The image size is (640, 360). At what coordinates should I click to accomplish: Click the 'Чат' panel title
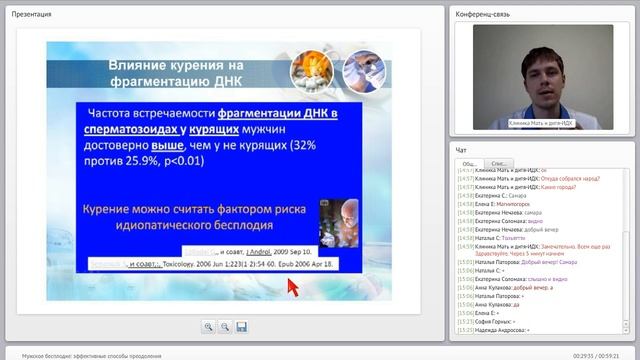[x=461, y=150]
